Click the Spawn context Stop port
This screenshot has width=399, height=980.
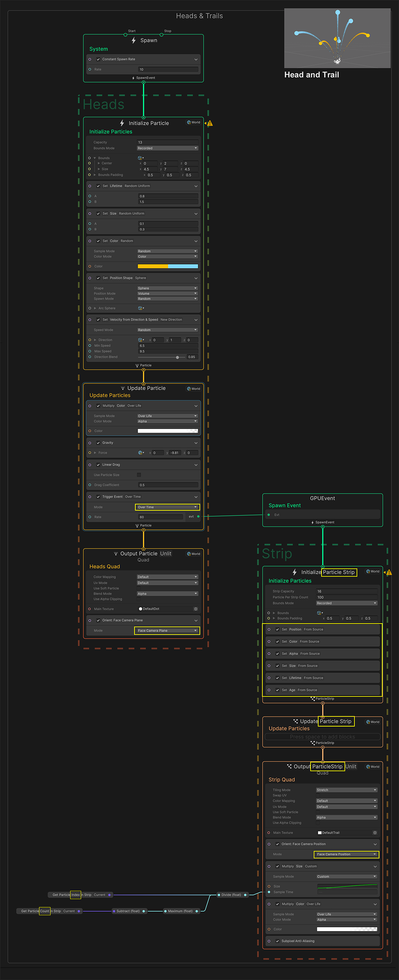[x=161, y=35]
